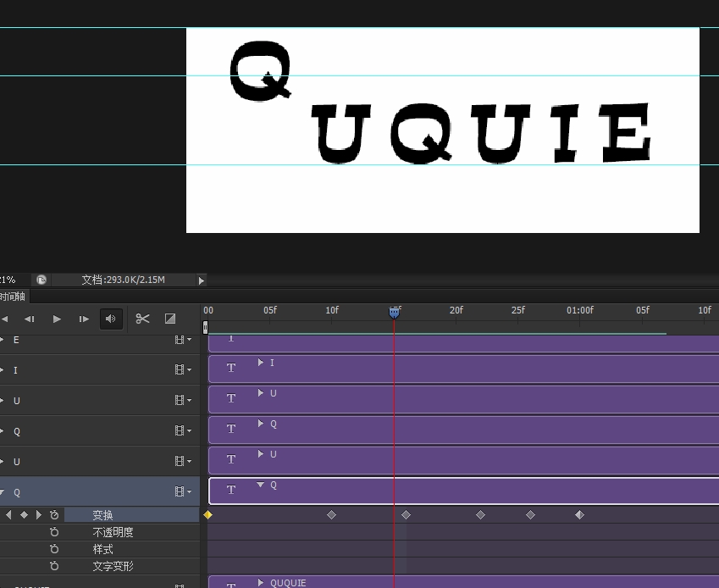Click the scissors split-at-playhead icon
The width and height of the screenshot is (719, 588).
(142, 319)
